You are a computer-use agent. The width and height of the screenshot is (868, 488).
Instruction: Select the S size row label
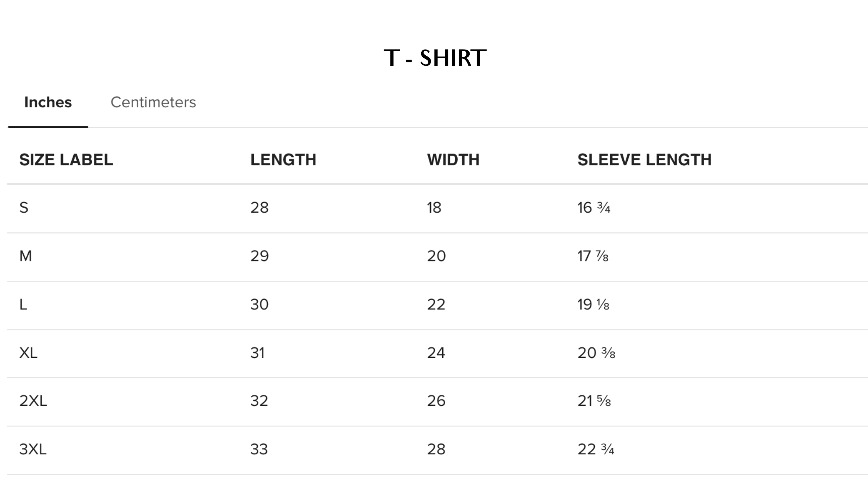click(x=24, y=208)
